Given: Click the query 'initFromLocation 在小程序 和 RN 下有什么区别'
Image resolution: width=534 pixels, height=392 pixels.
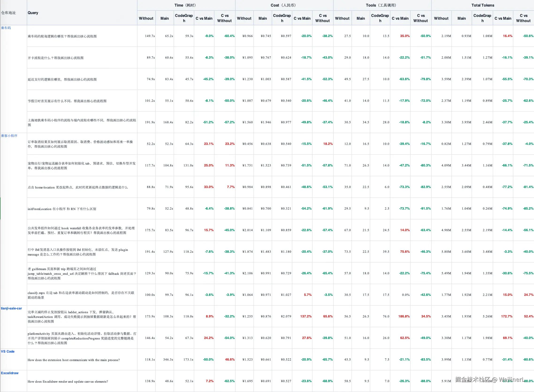Looking at the screenshot, I should pos(62,209).
